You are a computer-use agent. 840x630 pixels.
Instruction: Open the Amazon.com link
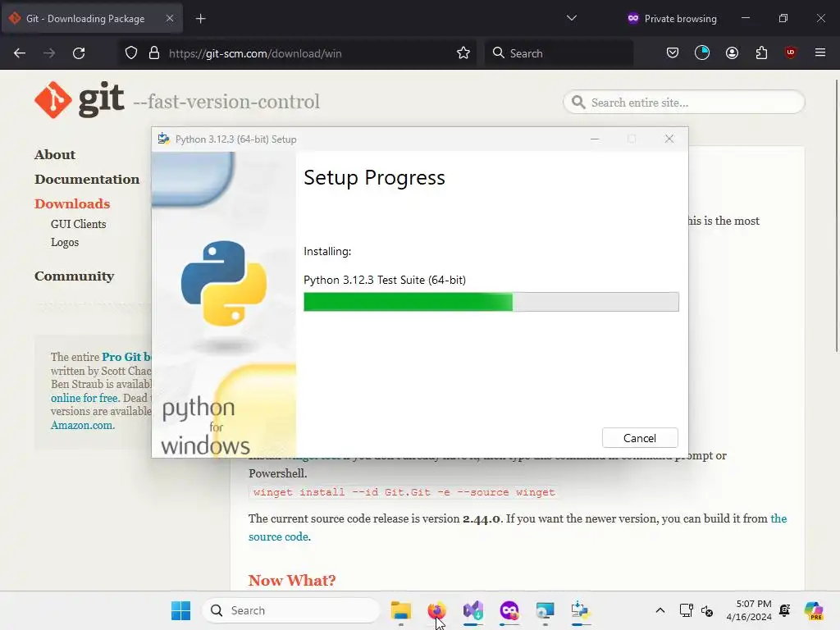pos(81,426)
